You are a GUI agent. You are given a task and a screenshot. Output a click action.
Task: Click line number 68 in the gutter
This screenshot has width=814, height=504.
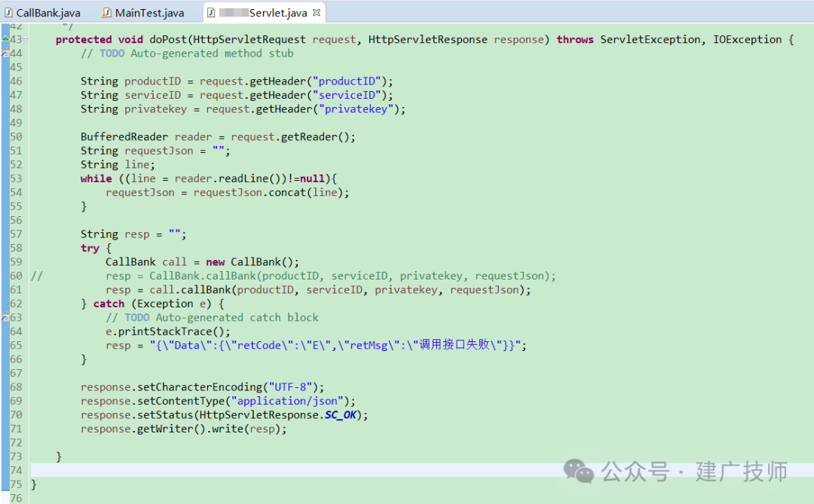click(x=16, y=387)
